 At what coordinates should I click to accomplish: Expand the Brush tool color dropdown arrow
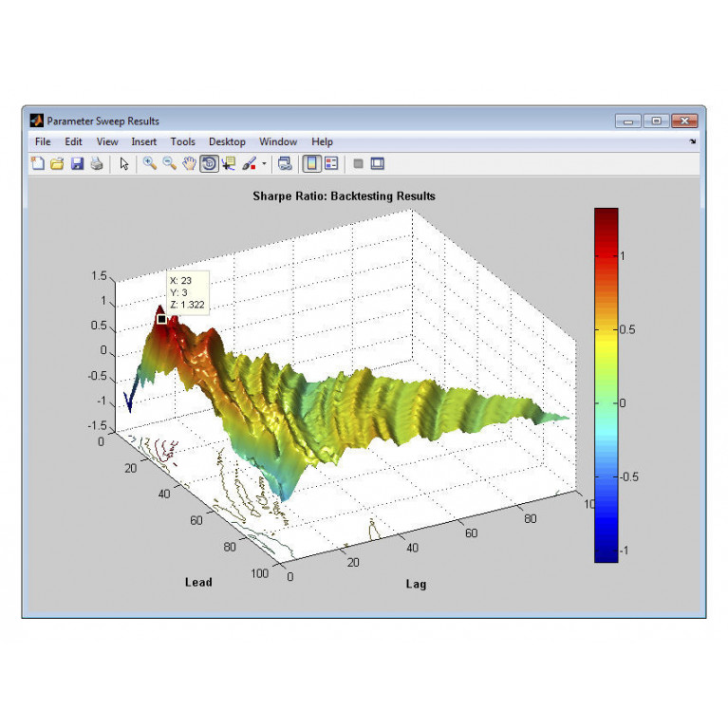click(x=264, y=163)
